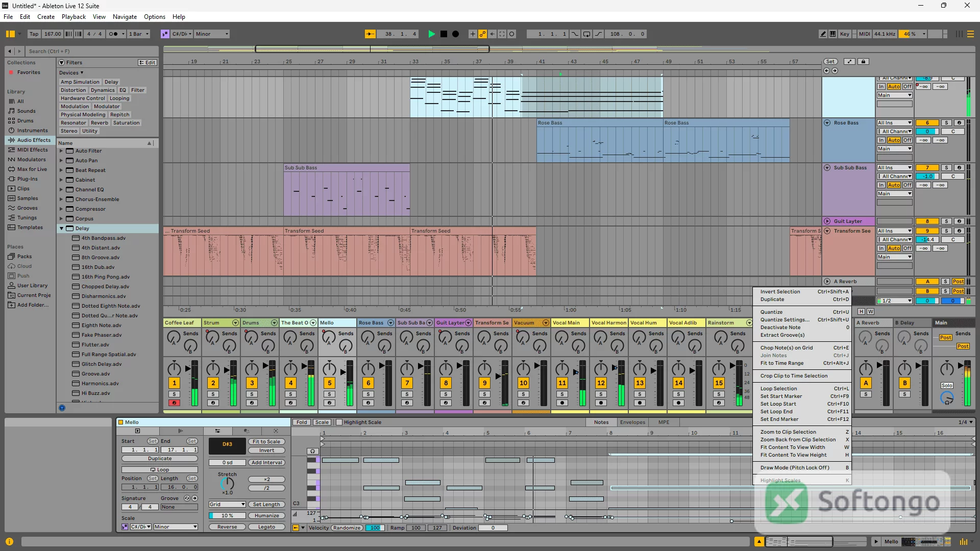Arm the Arrangement Record button

click(x=456, y=34)
